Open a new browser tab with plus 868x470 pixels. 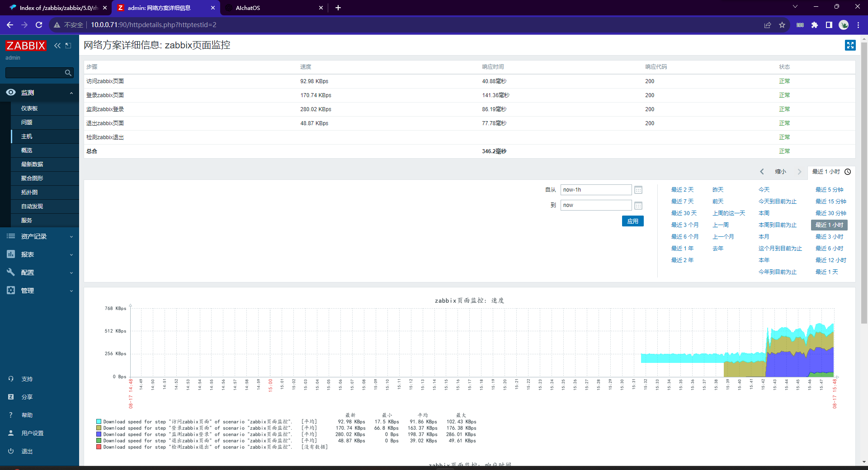pyautogui.click(x=338, y=8)
